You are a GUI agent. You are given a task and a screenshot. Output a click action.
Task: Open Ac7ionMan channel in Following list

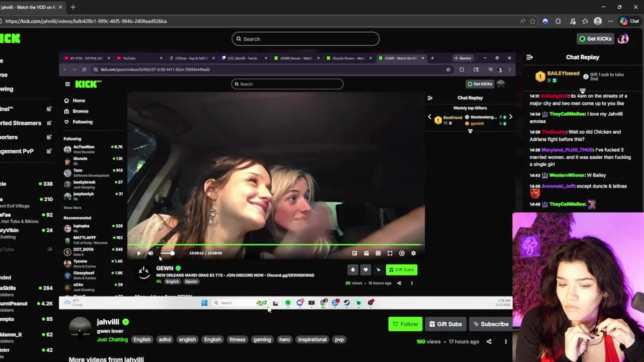pos(94,149)
